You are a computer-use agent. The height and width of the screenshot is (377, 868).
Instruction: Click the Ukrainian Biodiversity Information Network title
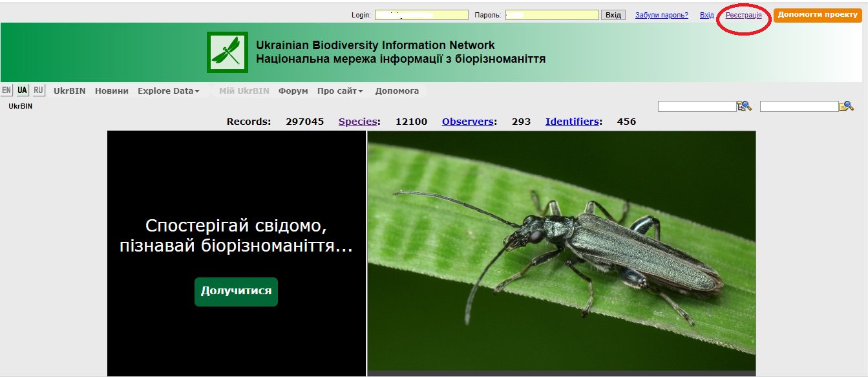[x=376, y=45]
